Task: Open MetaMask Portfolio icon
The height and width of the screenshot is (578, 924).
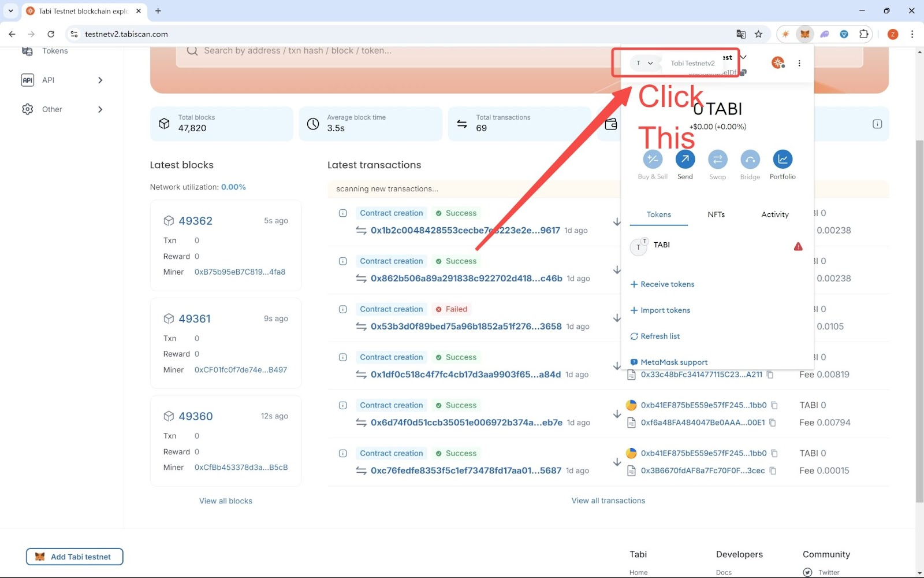Action: point(783,159)
